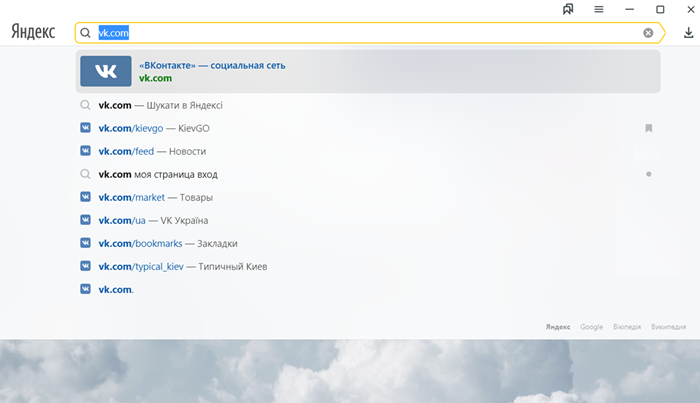Click the VK icon beside vk.com/market
The height and width of the screenshot is (403, 700).
(85, 197)
